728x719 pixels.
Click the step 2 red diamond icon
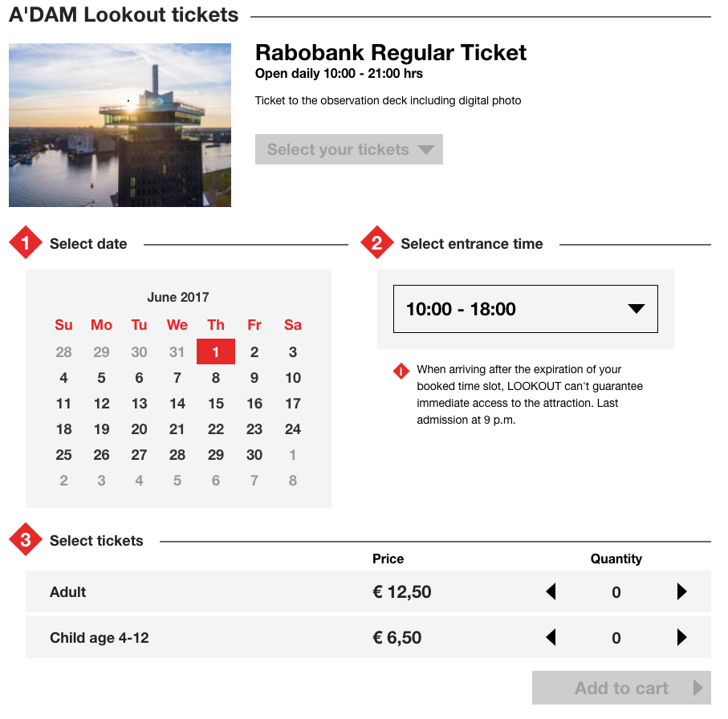(377, 244)
